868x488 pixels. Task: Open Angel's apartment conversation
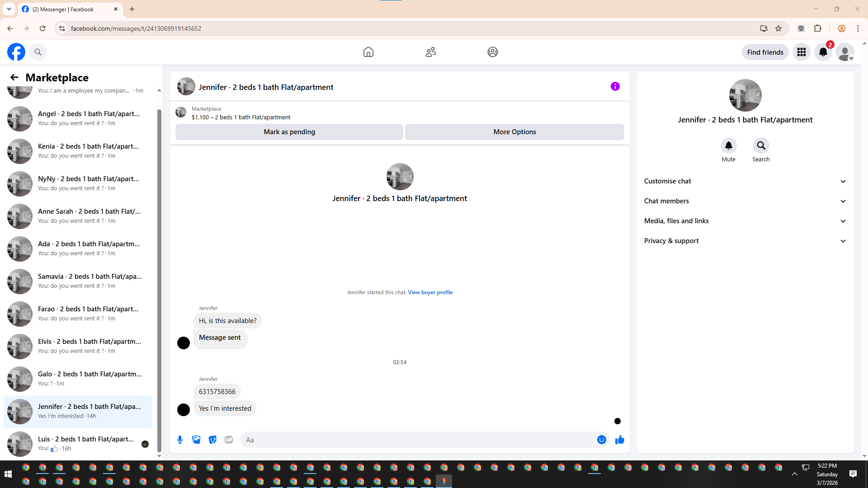[x=78, y=118]
